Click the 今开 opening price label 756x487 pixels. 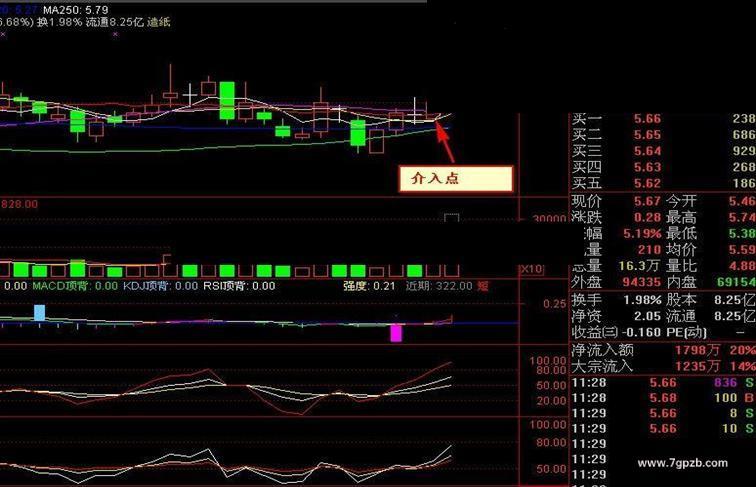[x=681, y=201]
